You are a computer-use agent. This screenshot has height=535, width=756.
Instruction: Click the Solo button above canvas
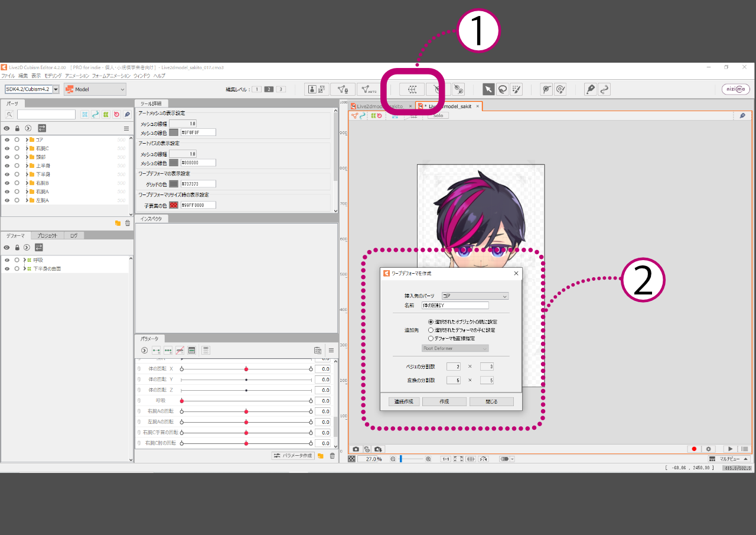click(438, 116)
